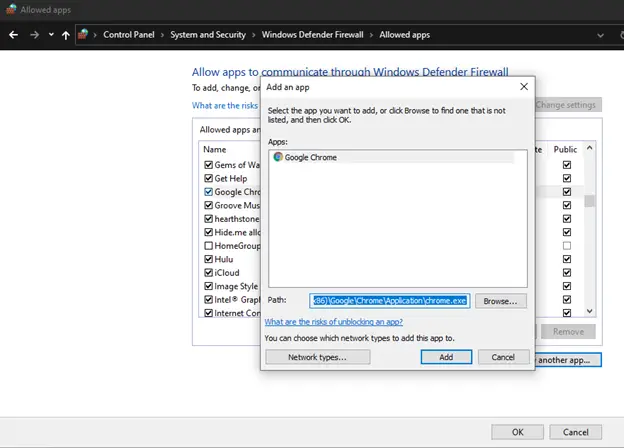Open Windows Defender Firewall breadcrumb
This screenshot has width=624, height=448.
click(312, 35)
